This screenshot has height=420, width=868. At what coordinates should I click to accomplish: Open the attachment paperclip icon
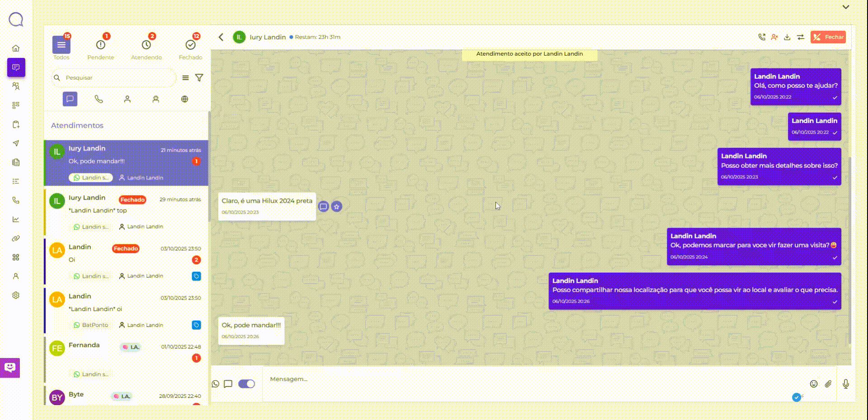(828, 384)
